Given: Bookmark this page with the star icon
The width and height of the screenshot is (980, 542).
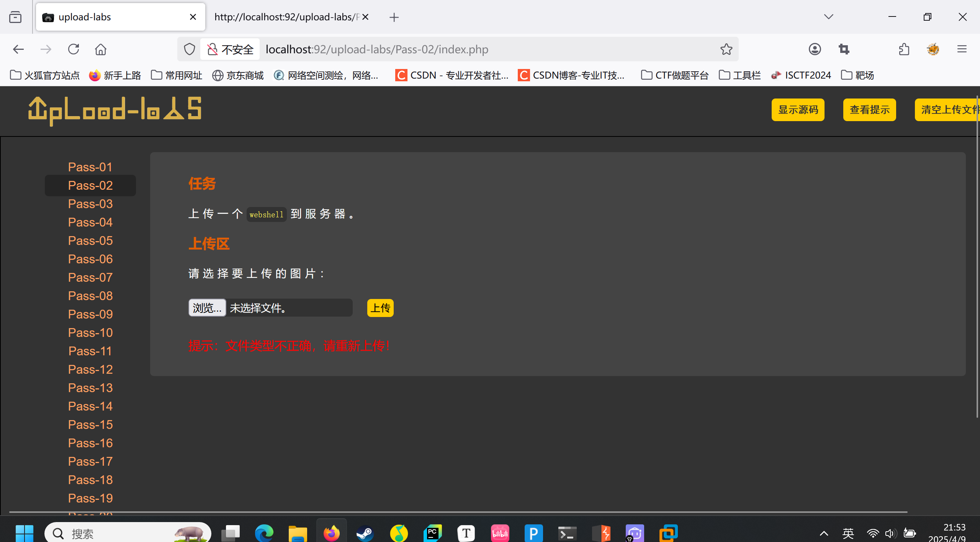Looking at the screenshot, I should 726,49.
